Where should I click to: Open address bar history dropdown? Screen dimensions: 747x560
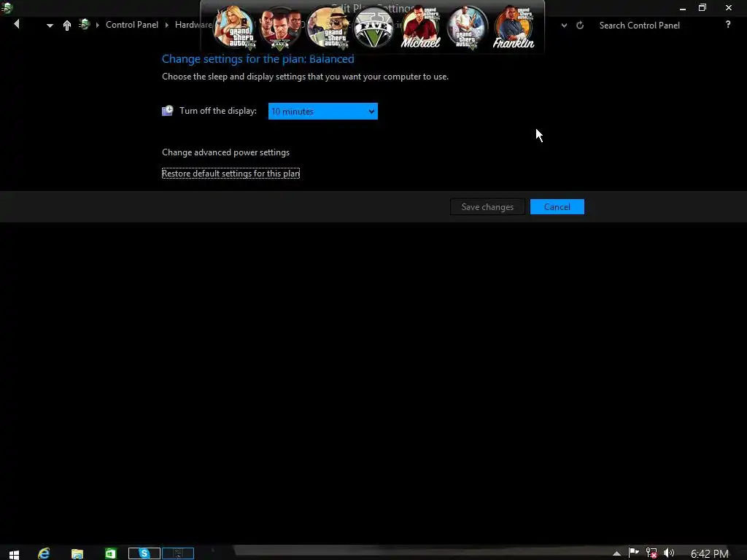point(564,26)
